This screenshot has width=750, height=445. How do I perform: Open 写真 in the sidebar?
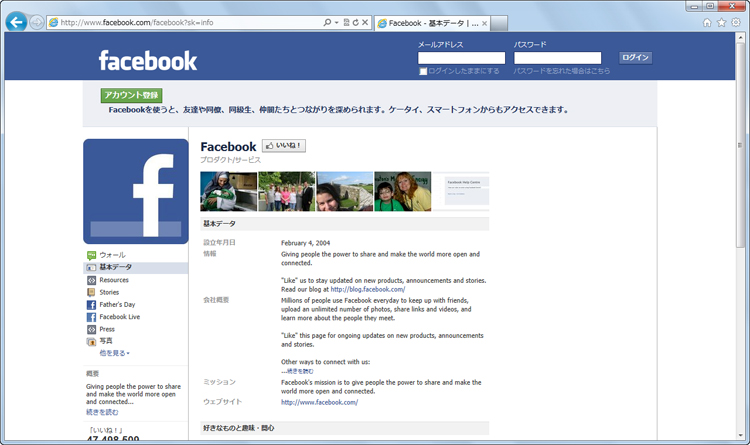pos(106,341)
